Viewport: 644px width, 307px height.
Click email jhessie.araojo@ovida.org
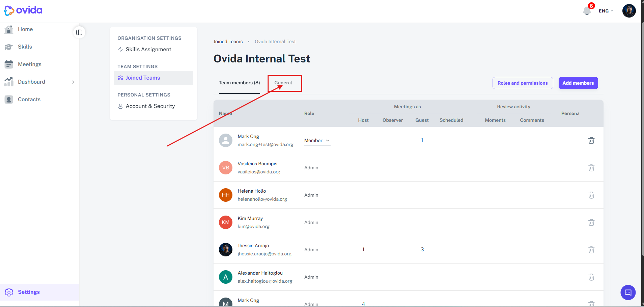[x=264, y=254]
